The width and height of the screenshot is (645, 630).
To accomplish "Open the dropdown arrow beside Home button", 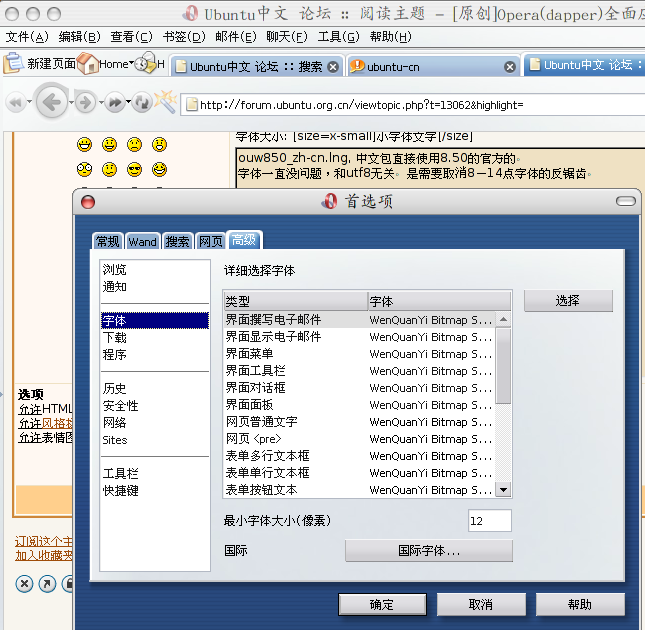I will (131, 63).
